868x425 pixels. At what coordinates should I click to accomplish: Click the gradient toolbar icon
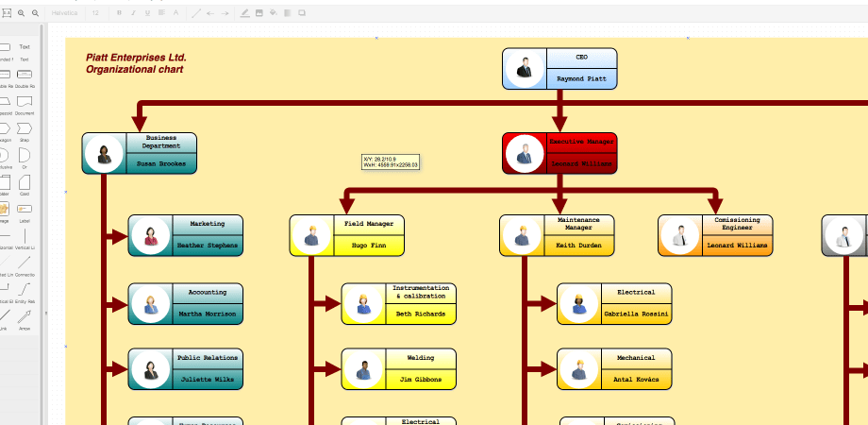288,12
